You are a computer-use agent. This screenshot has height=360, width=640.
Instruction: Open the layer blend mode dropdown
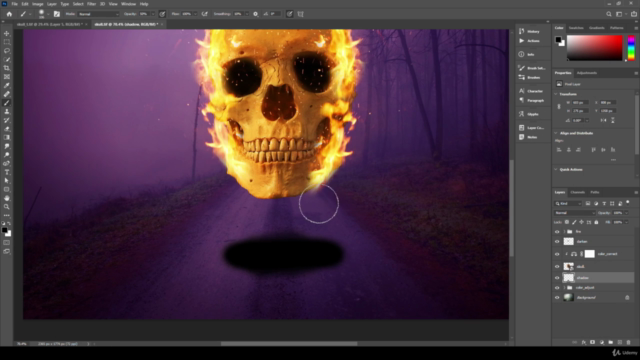click(574, 213)
